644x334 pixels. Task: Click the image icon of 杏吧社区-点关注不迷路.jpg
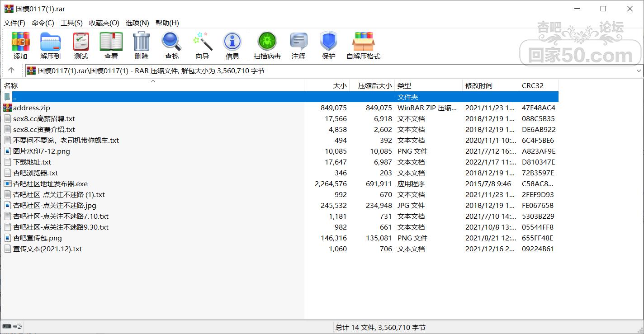(8, 205)
